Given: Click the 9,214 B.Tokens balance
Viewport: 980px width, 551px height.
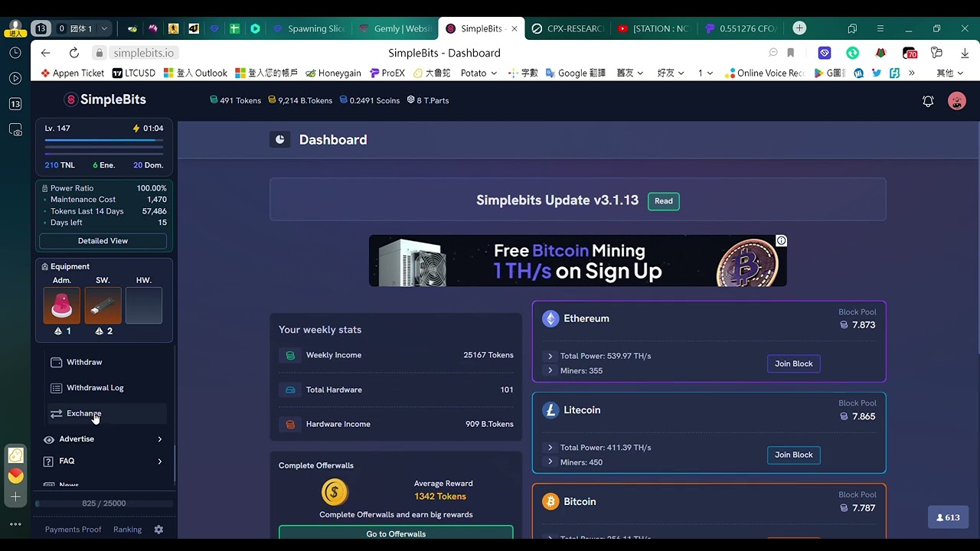Looking at the screenshot, I should (x=300, y=100).
